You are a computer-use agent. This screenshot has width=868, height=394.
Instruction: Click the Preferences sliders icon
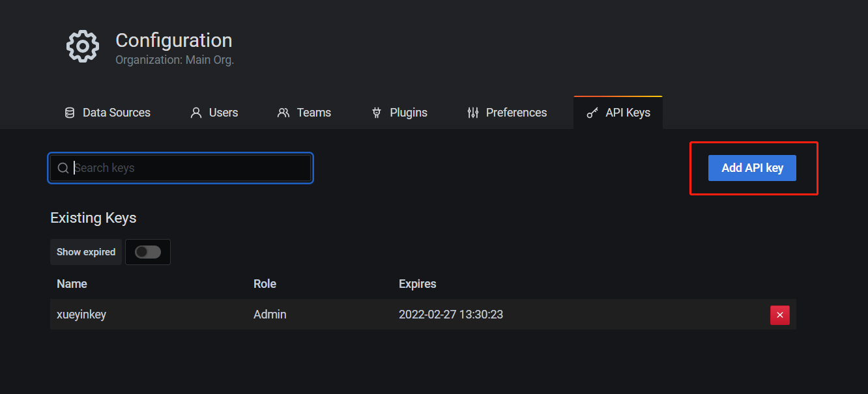472,112
